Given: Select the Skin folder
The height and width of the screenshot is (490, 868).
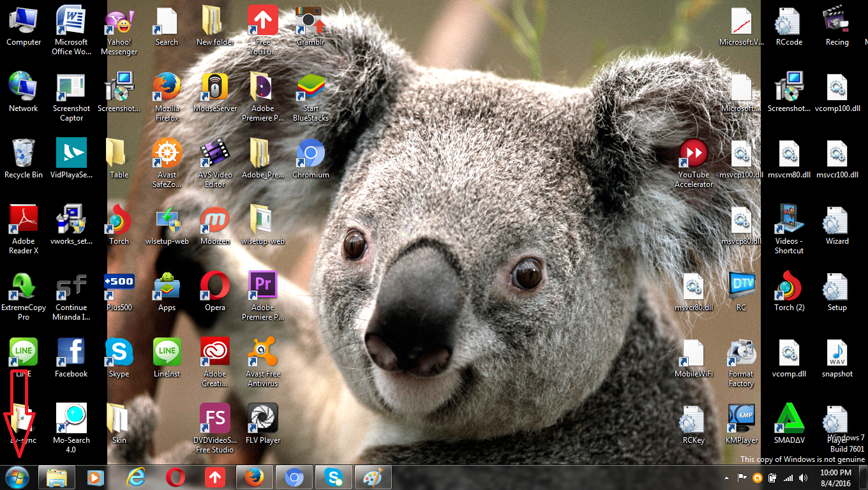Looking at the screenshot, I should (x=119, y=425).
